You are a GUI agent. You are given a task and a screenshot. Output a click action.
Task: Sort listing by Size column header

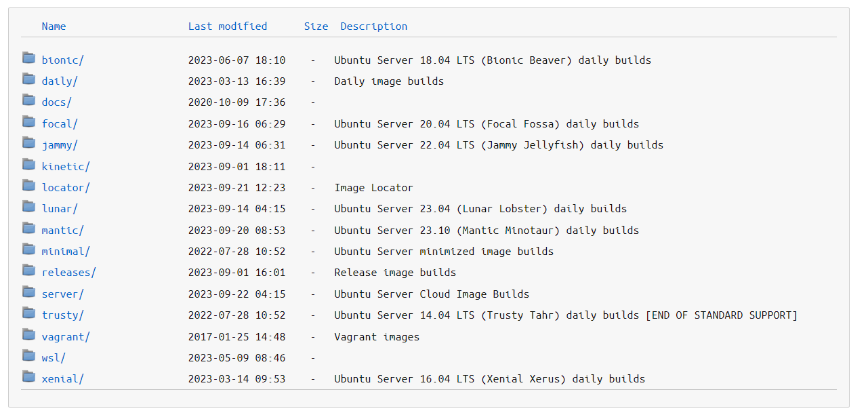(x=316, y=26)
